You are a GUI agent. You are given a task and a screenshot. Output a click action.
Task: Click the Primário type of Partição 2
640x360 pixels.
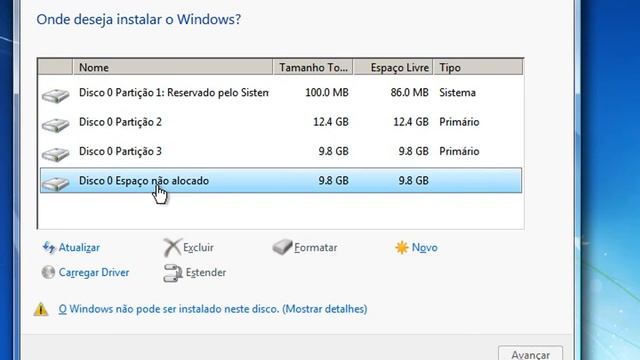click(x=459, y=122)
